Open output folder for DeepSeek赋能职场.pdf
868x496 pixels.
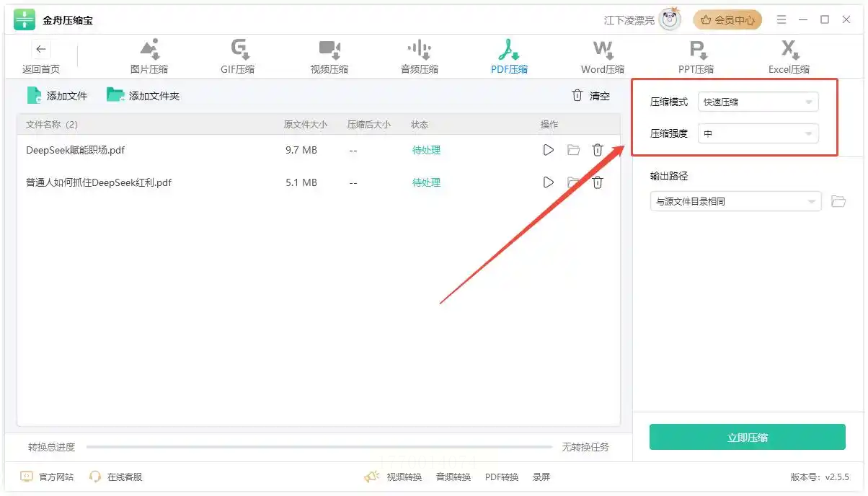[x=573, y=150]
